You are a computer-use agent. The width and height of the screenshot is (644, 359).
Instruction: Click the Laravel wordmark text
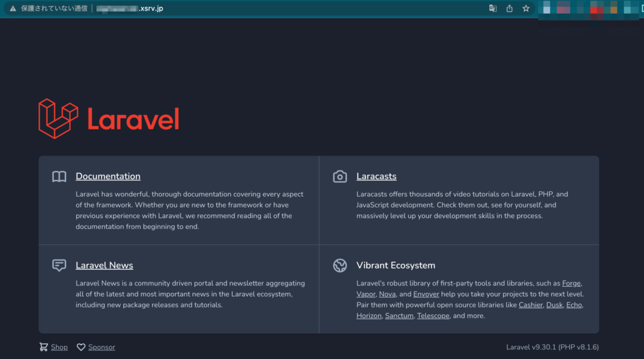[133, 119]
